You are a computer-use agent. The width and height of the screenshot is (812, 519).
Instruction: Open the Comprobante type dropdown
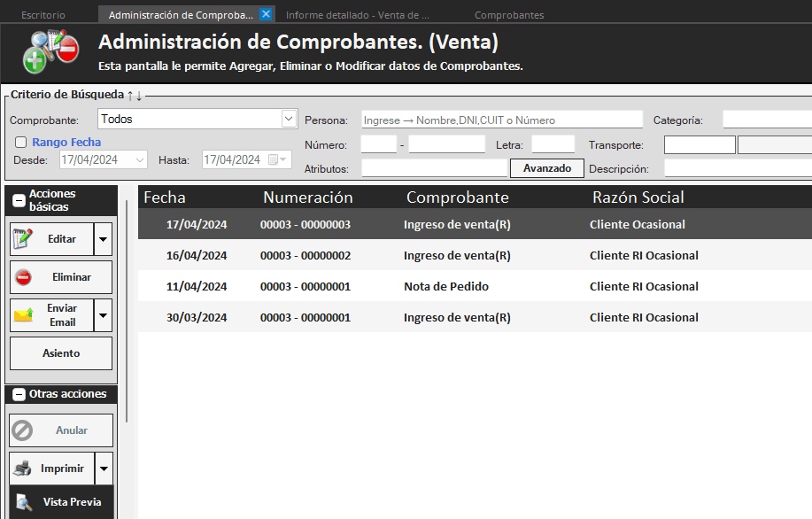289,119
